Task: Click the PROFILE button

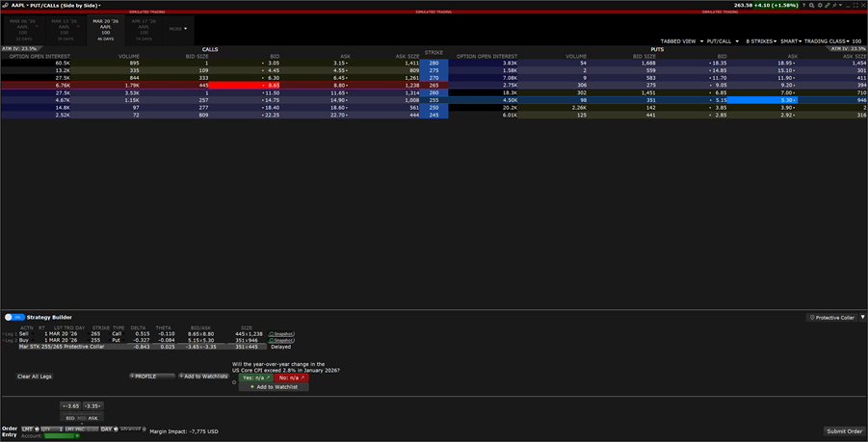Action: tap(151, 377)
